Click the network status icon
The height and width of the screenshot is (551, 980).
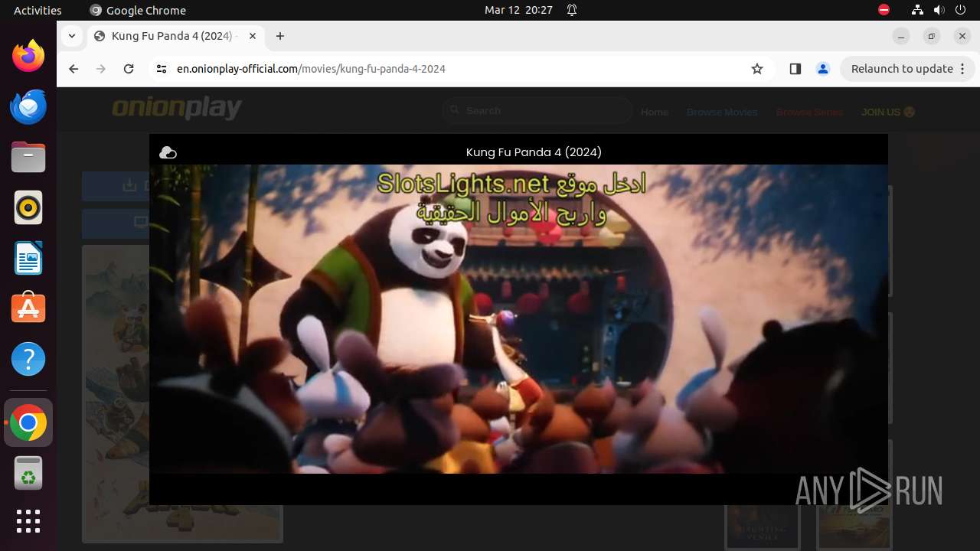[917, 11]
